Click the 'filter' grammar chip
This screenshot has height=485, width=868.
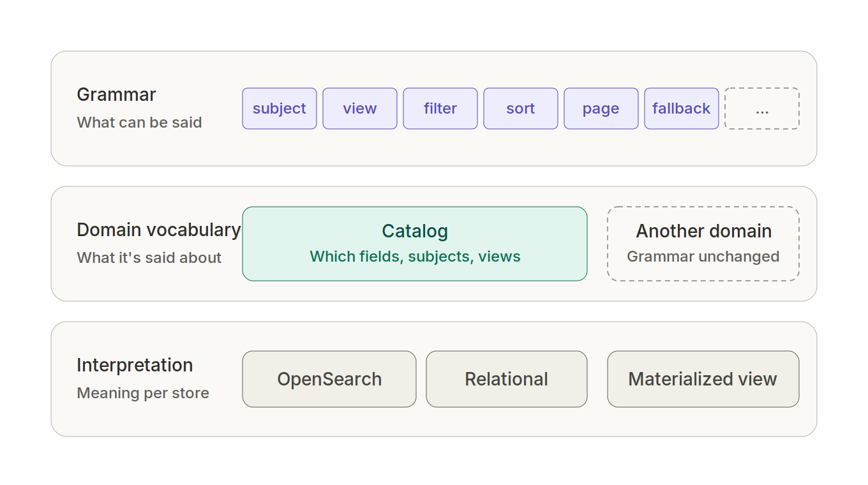pyautogui.click(x=440, y=108)
